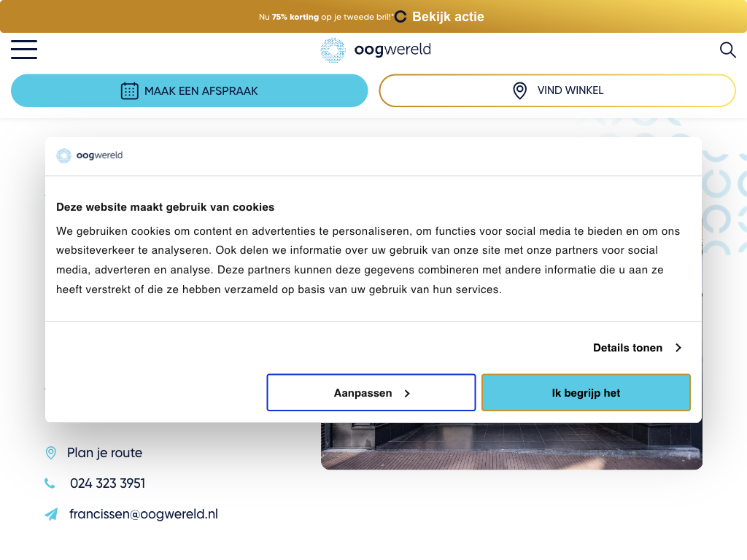The height and width of the screenshot is (560, 747).
Task: Call phone number 024 323 3951
Action: (x=107, y=483)
